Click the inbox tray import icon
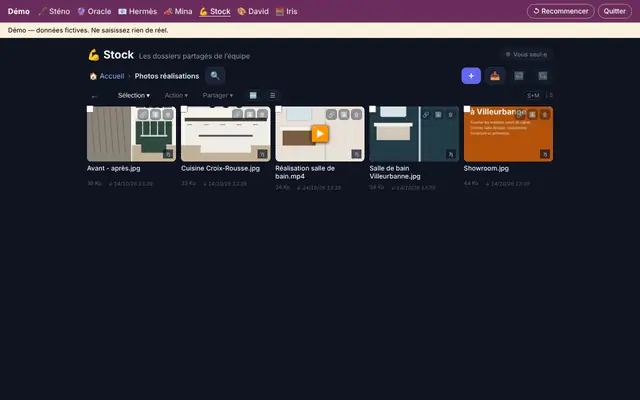Image resolution: width=640 pixels, height=400 pixels. [x=495, y=76]
